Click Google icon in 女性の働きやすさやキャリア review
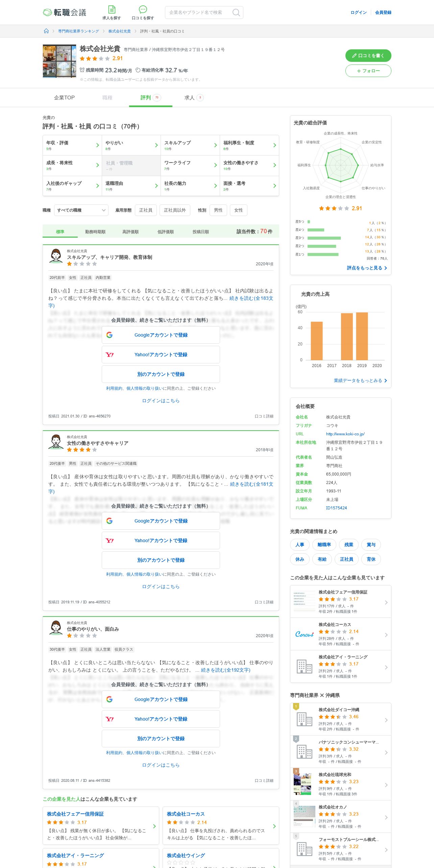Screen dimensions: 434x868 click(110, 521)
